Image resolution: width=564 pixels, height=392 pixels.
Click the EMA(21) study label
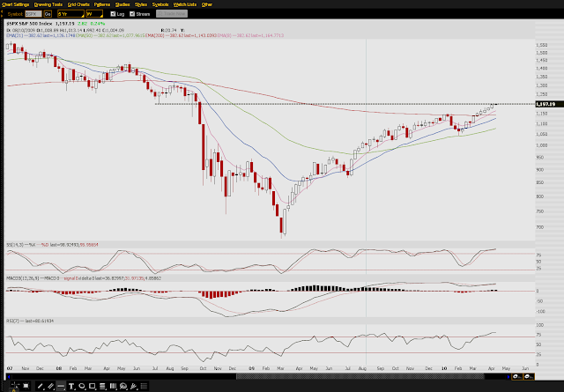[41, 35]
